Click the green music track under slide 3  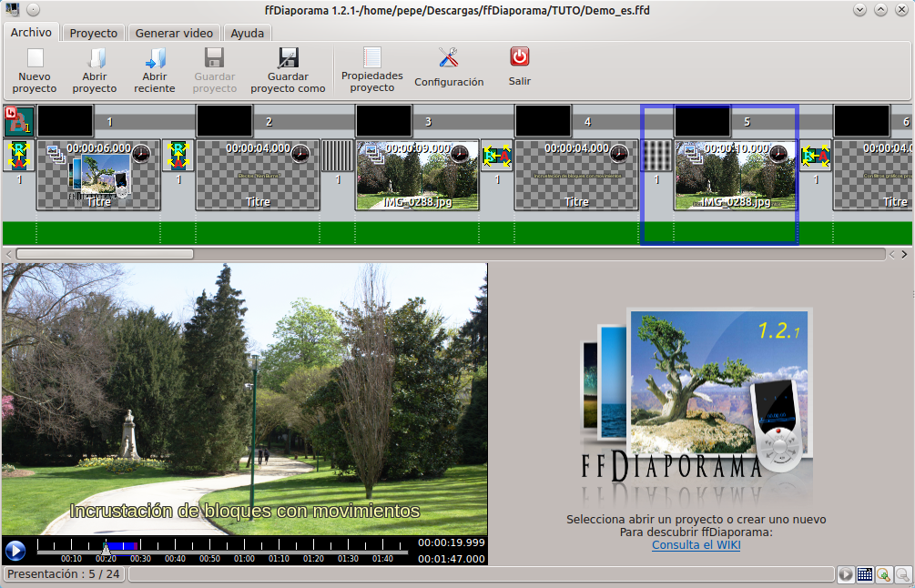[417, 233]
